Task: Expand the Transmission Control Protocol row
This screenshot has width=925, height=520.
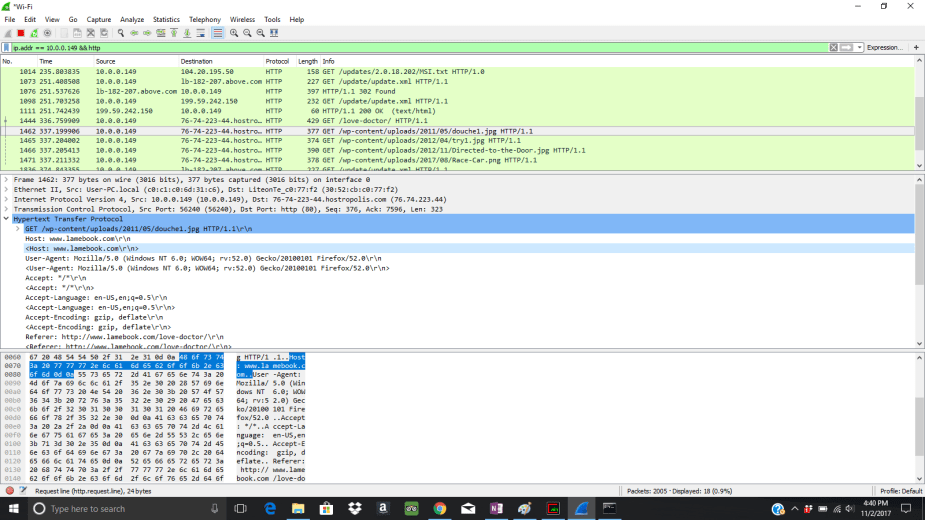Action: click(6, 209)
